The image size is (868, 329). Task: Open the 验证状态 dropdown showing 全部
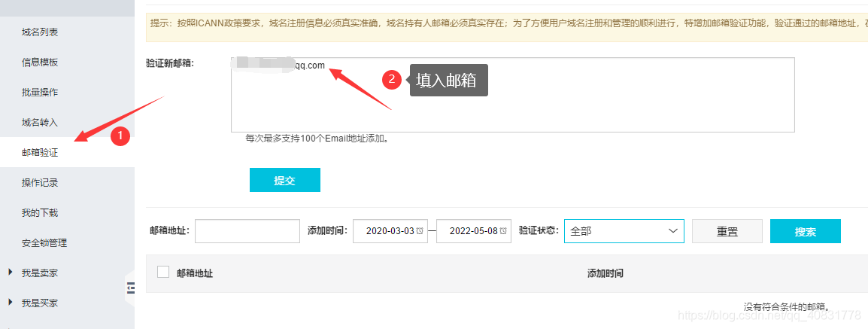(x=624, y=231)
